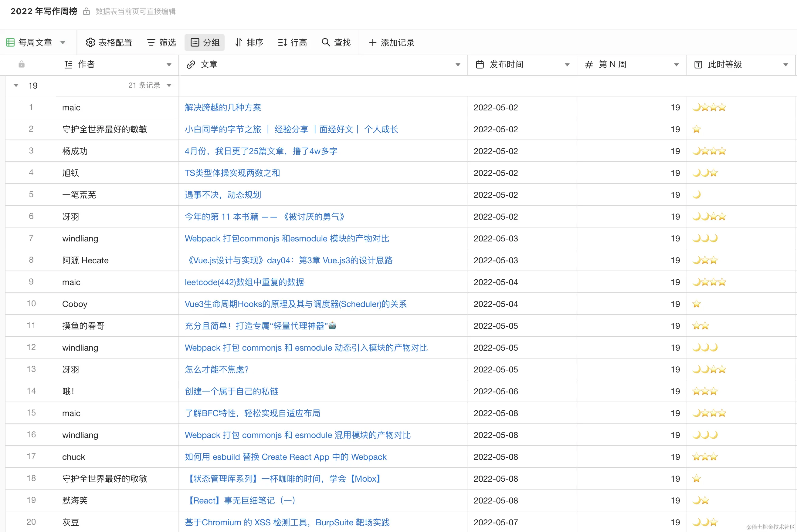Open the 查找 search tool
Viewport: 797px width, 532px height.
click(336, 42)
